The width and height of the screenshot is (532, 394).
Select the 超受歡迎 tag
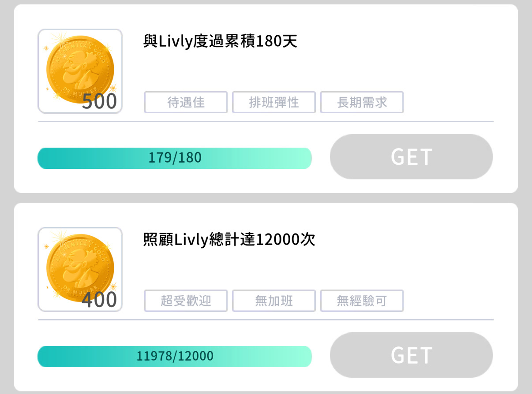click(x=186, y=301)
